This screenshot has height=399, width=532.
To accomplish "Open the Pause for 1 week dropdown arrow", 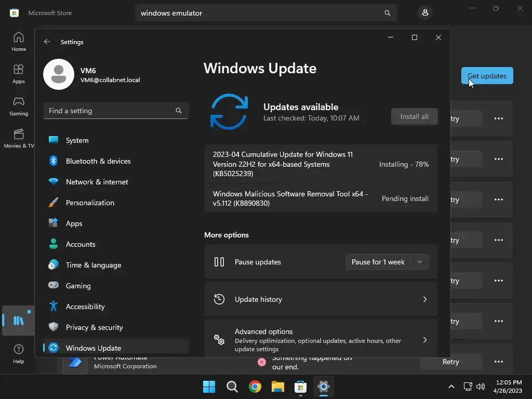I will (x=420, y=262).
